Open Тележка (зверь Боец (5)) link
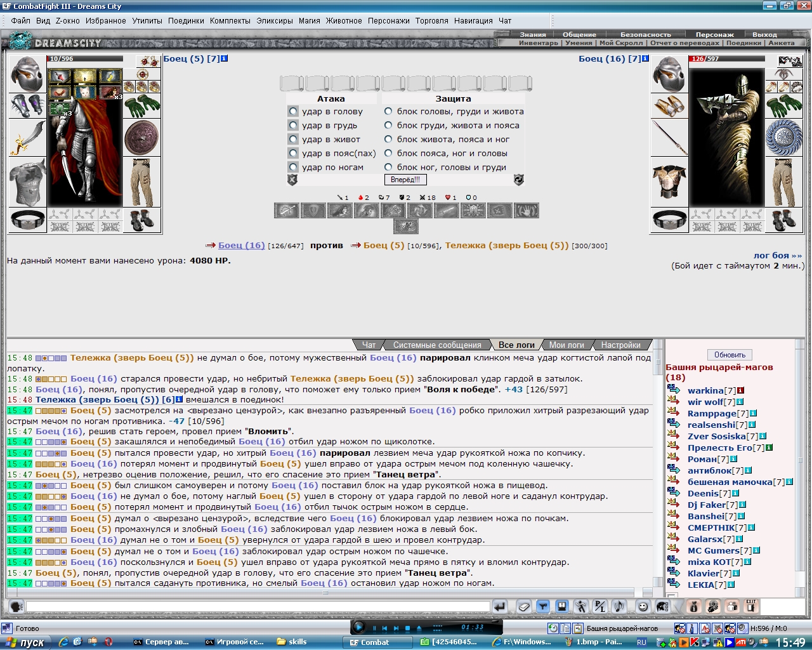Viewport: 812px width, 650px height. (x=507, y=245)
